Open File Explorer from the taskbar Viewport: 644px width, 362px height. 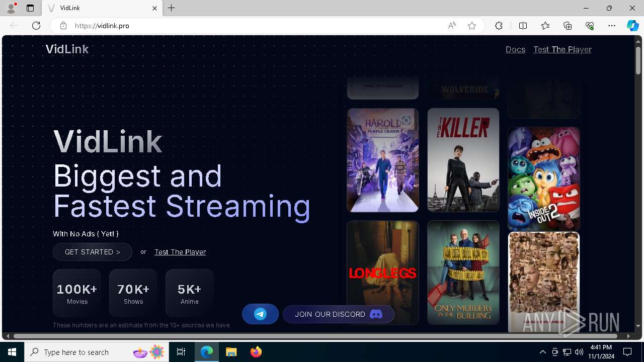click(x=231, y=352)
